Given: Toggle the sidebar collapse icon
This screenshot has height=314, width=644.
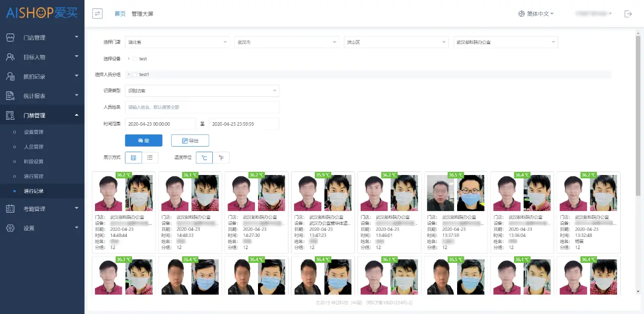Looking at the screenshot, I should (98, 14).
